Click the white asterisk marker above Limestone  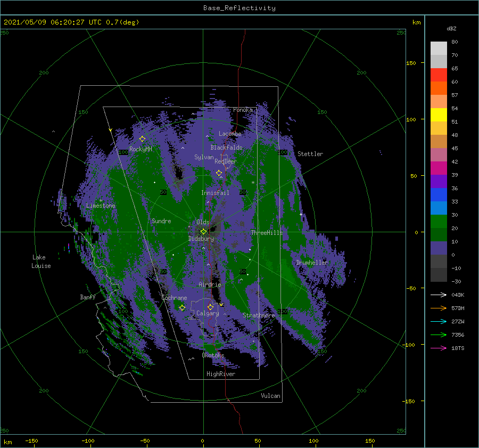point(101,201)
